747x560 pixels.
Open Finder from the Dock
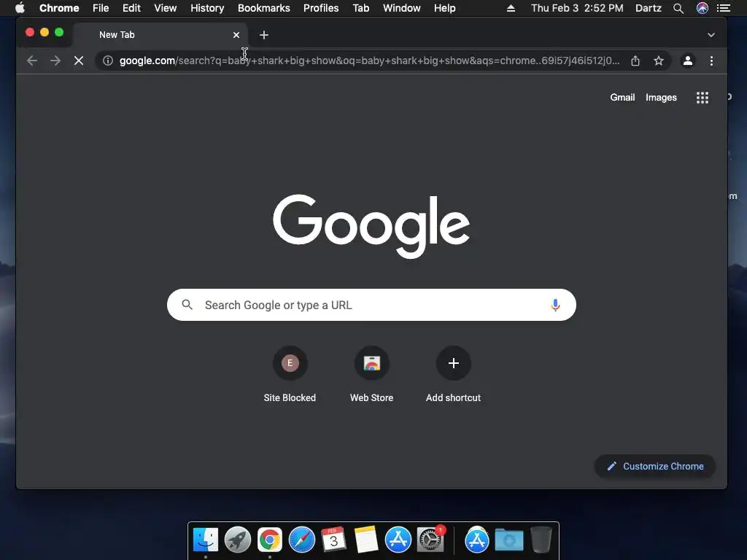pos(206,540)
